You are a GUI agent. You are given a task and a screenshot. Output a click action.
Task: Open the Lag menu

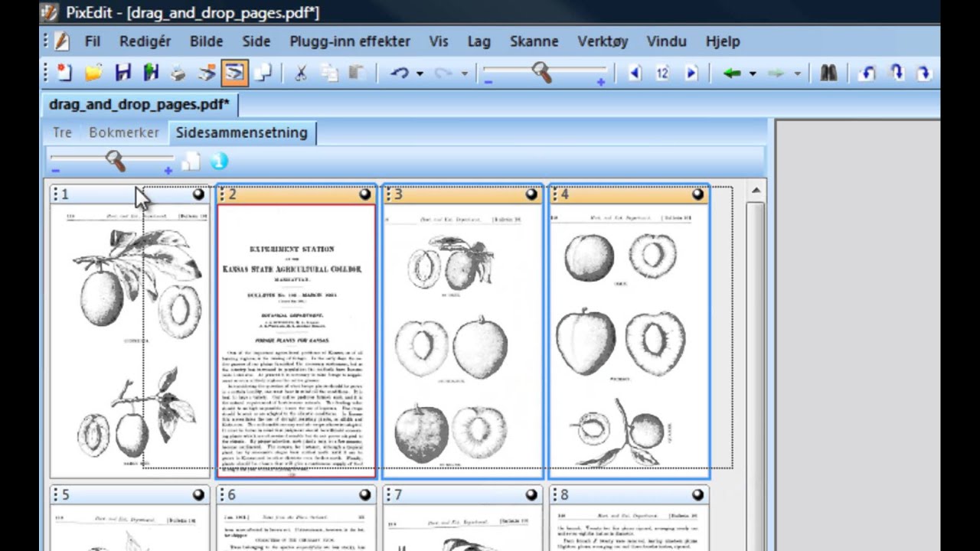point(479,41)
